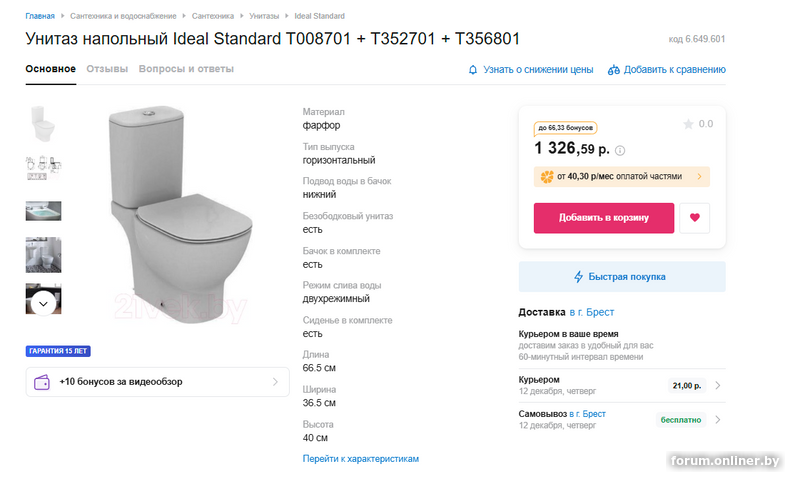This screenshot has width=800, height=482.
Task: Open the Сантехника и водоснабжение breadcrumb
Action: [123, 17]
